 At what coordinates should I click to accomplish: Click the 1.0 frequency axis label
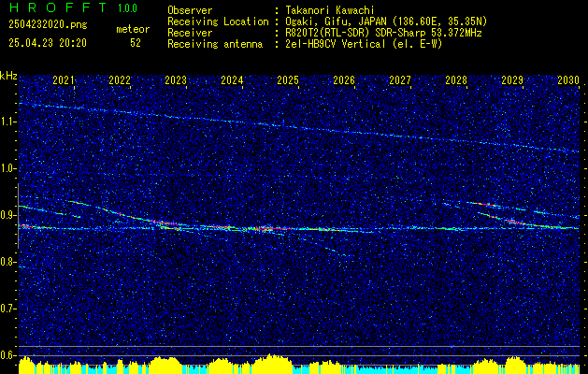(x=7, y=169)
